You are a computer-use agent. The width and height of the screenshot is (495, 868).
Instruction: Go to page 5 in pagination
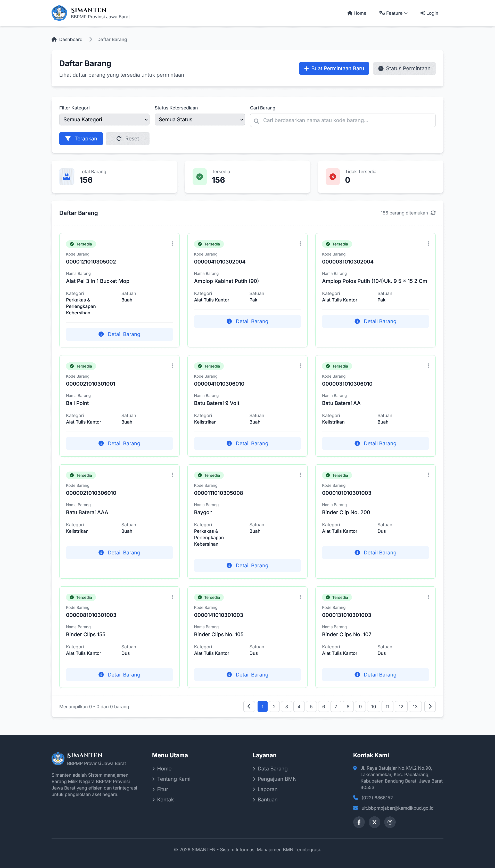(x=311, y=706)
